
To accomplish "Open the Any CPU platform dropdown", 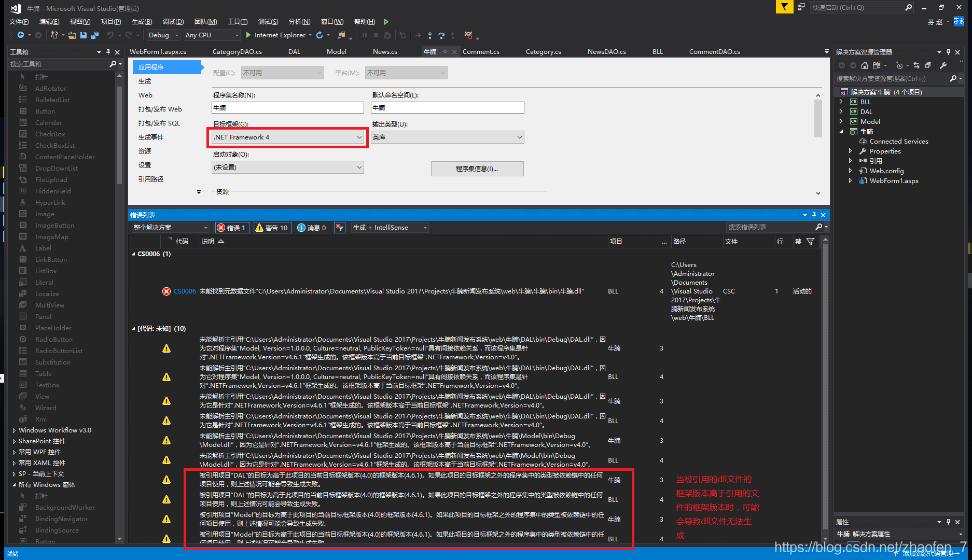I will (x=212, y=35).
